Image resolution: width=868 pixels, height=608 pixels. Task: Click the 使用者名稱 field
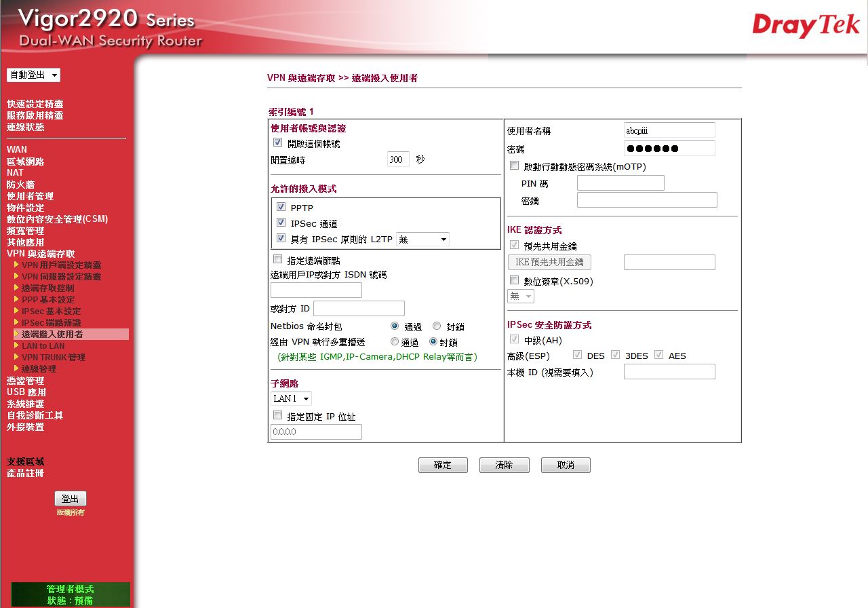pos(669,130)
